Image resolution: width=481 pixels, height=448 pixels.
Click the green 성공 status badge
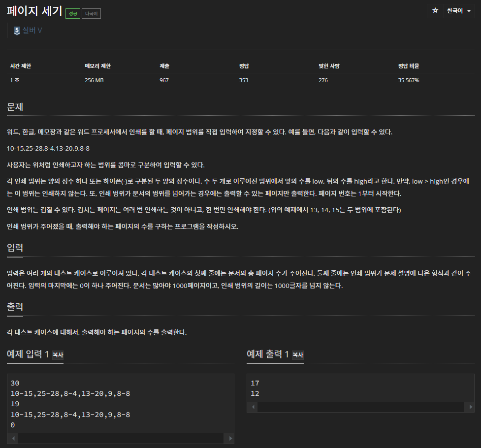[73, 13]
